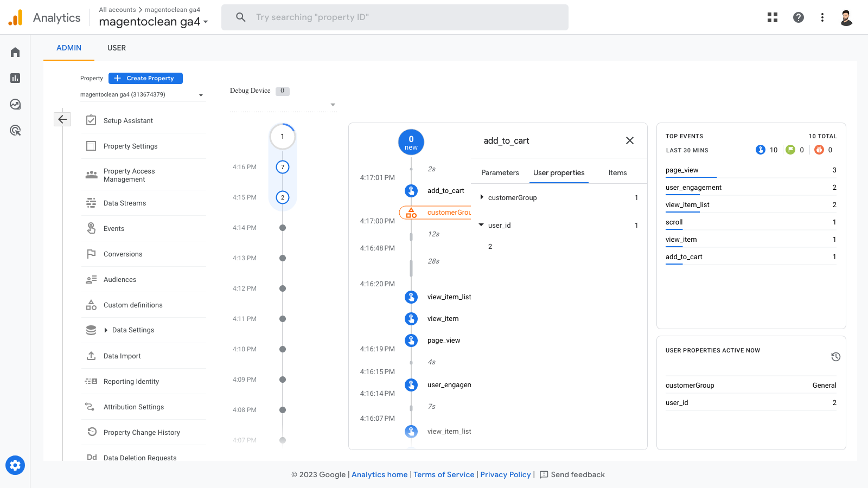Click the current minute circle showing 1

tap(282, 137)
